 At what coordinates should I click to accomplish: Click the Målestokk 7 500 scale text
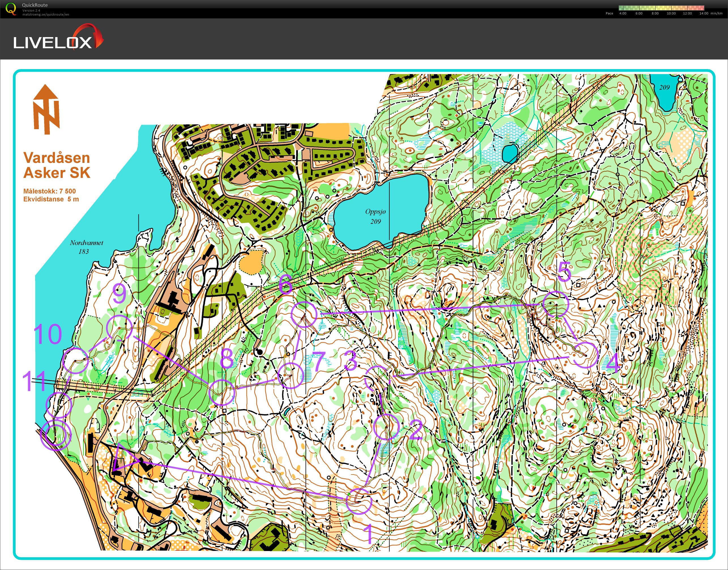[x=49, y=191]
